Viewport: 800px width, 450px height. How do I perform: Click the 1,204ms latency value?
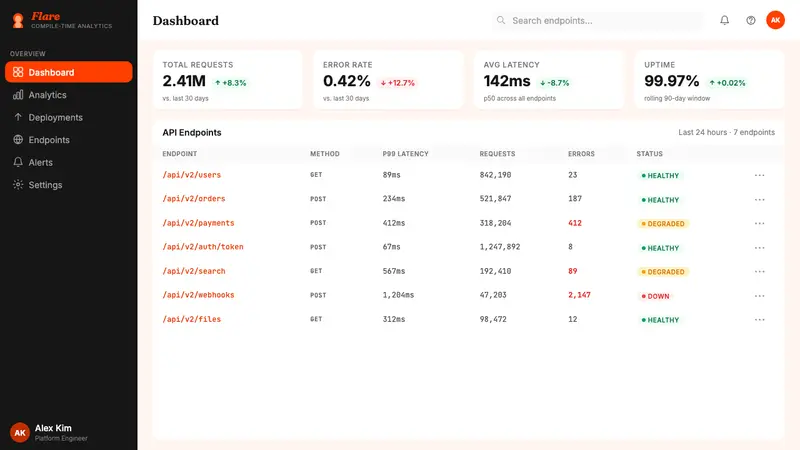coord(398,295)
